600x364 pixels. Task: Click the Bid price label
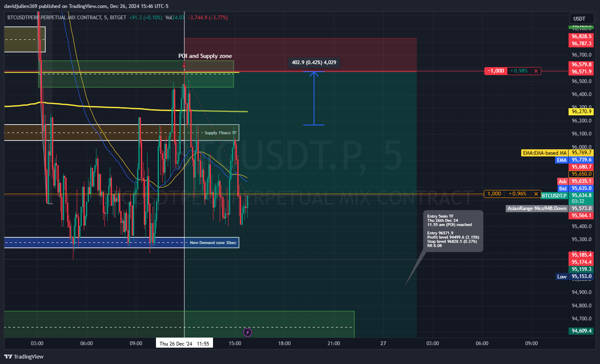coord(563,189)
